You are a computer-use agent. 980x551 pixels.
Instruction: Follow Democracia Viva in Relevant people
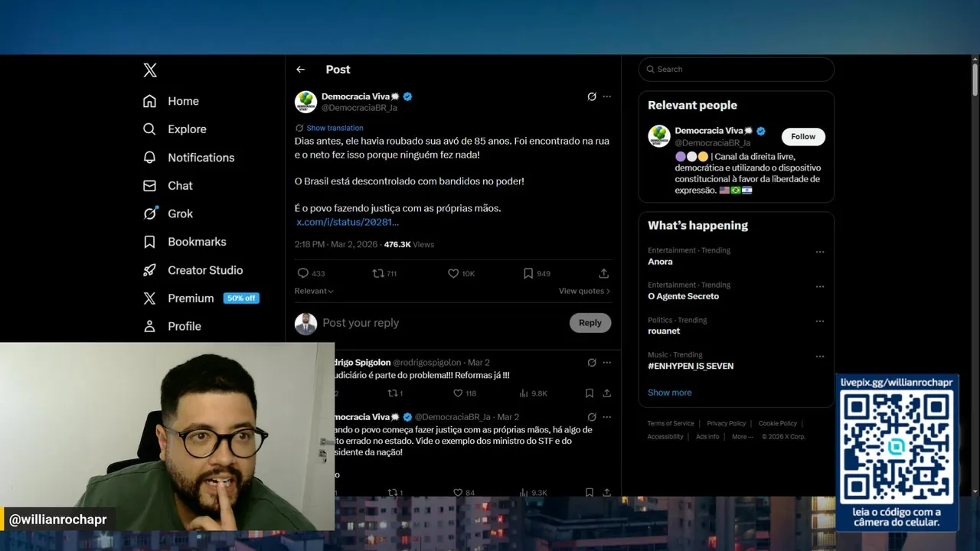pos(803,136)
